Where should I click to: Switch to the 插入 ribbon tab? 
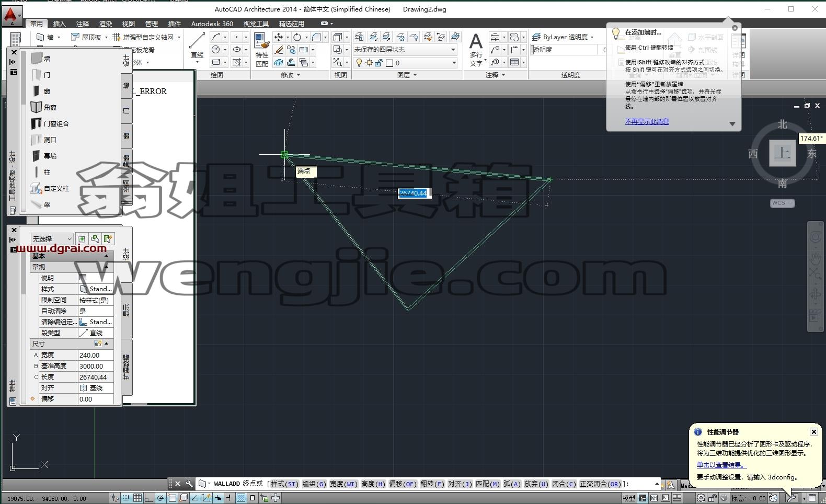[x=60, y=24]
